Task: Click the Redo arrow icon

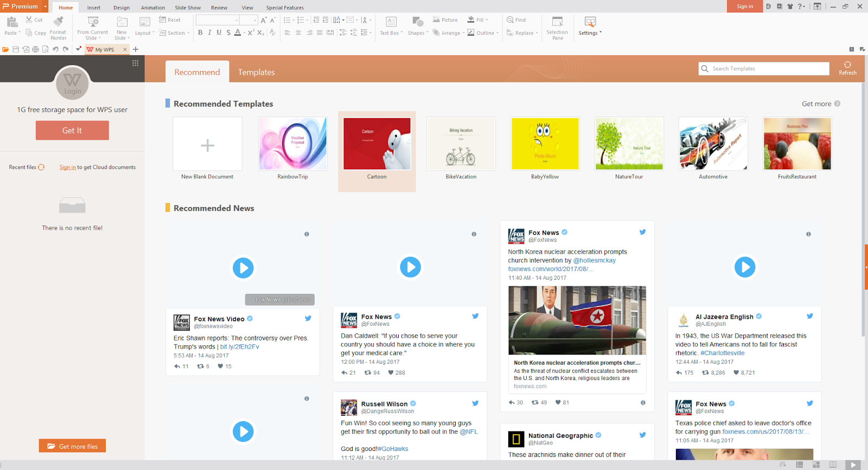Action: 66,49
